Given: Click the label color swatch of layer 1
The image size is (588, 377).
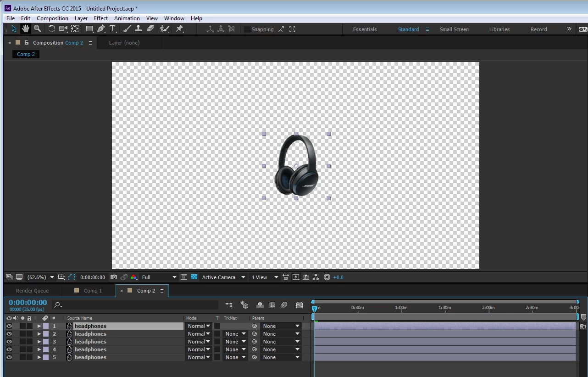Looking at the screenshot, I should (x=46, y=326).
